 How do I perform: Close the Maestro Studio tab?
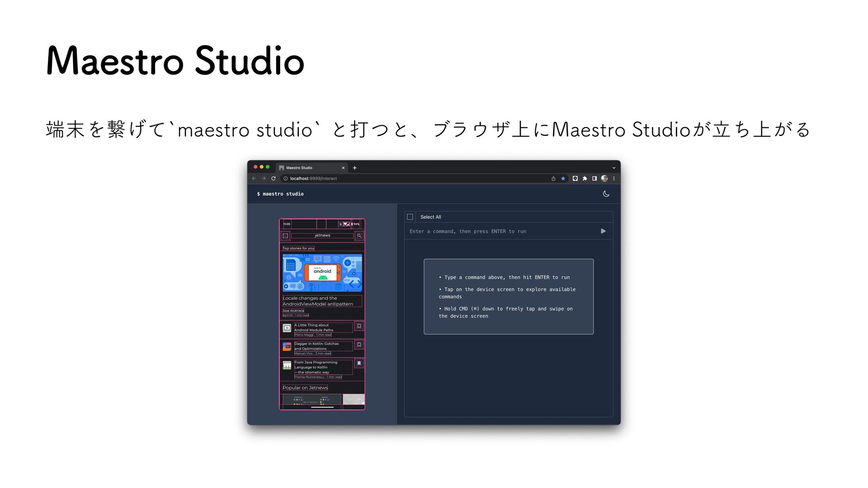point(343,168)
